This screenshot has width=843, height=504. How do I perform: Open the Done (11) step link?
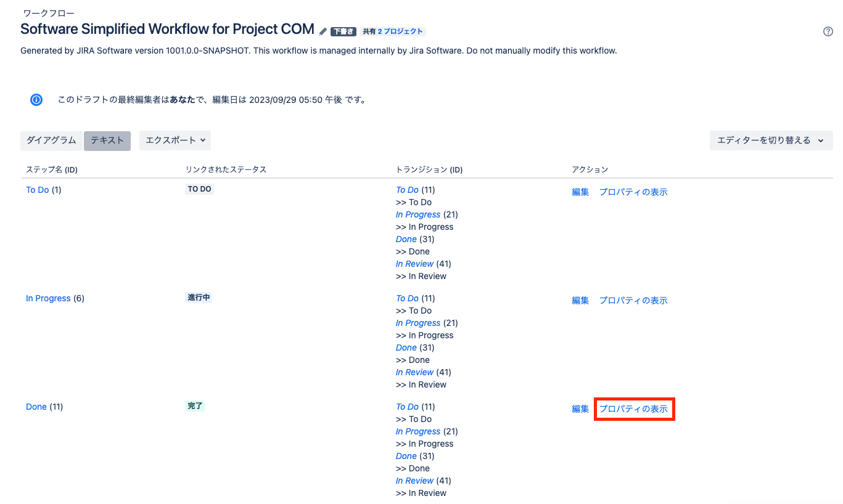pyautogui.click(x=36, y=407)
